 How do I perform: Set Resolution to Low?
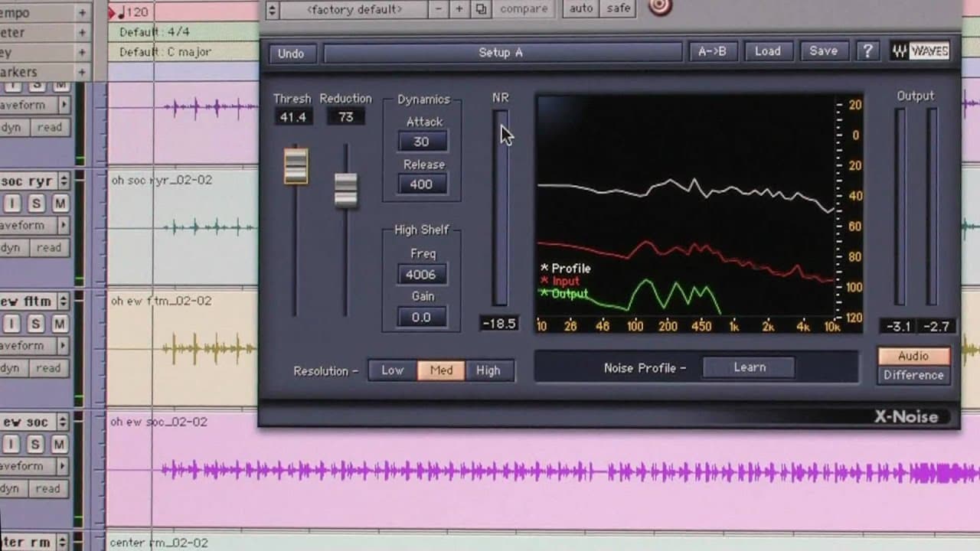[x=392, y=370]
